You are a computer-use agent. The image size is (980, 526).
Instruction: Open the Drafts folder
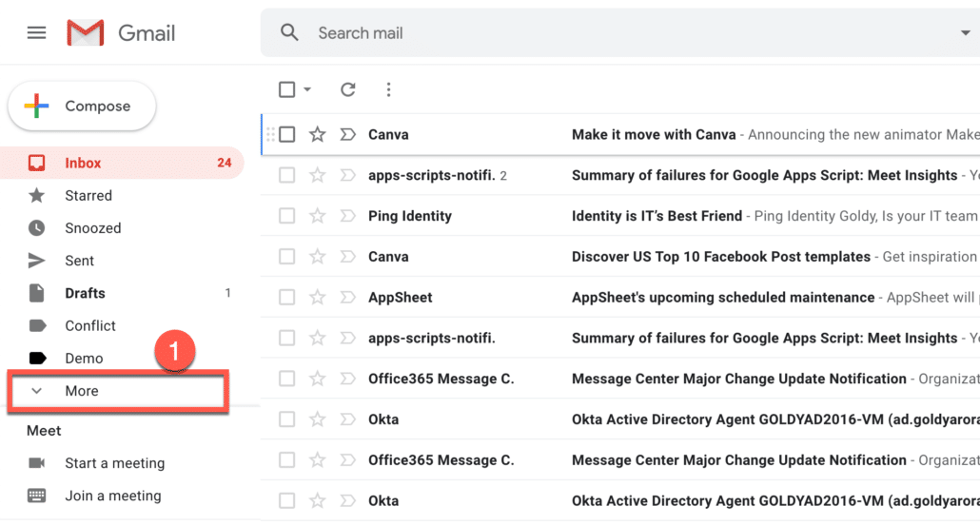tap(121, 293)
